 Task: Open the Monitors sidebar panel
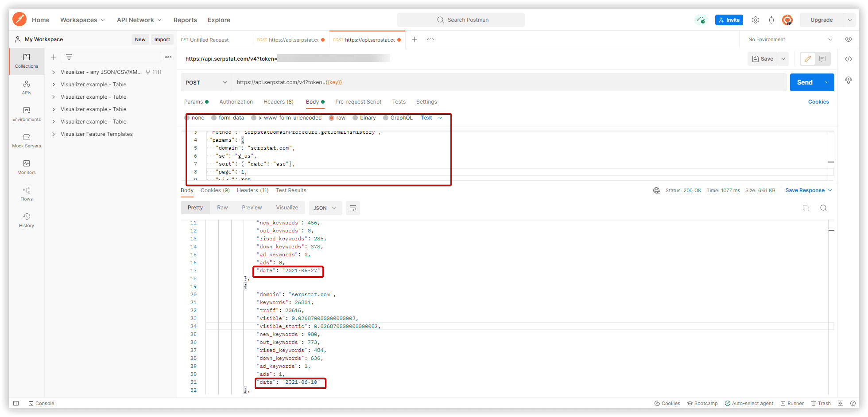[27, 167]
